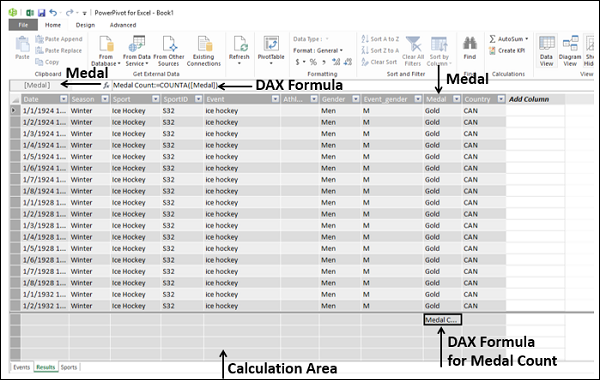The height and width of the screenshot is (382, 600).
Task: Click Gold cell in 1/8/1928 row
Action: [x=442, y=283]
